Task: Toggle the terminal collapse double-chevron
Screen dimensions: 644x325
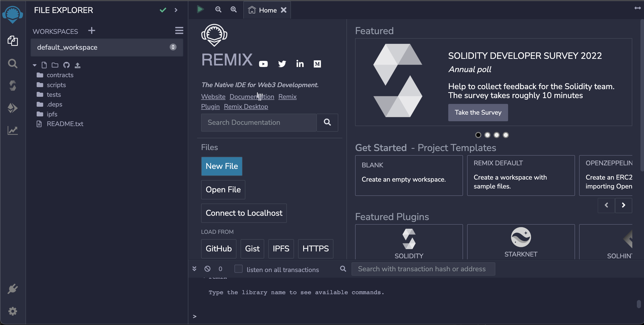Action: point(194,269)
